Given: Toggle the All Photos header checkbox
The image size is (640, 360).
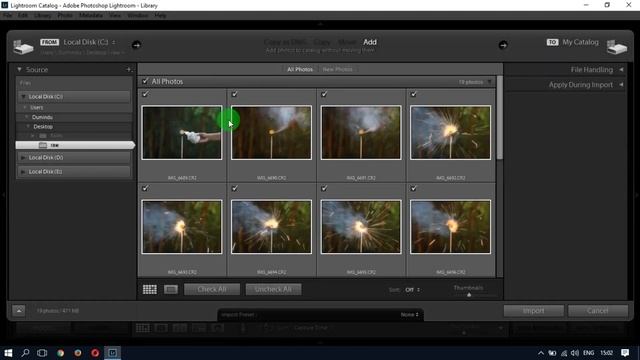Looking at the screenshot, I should tap(145, 81).
